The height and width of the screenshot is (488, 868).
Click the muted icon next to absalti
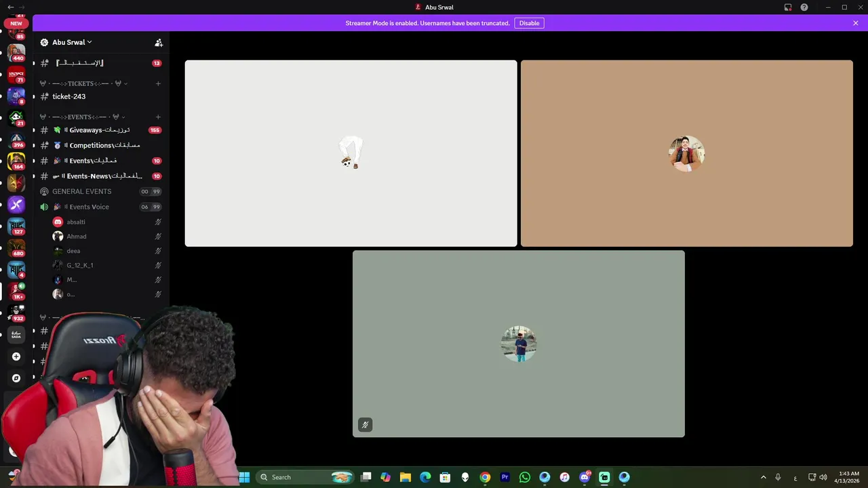(158, 222)
